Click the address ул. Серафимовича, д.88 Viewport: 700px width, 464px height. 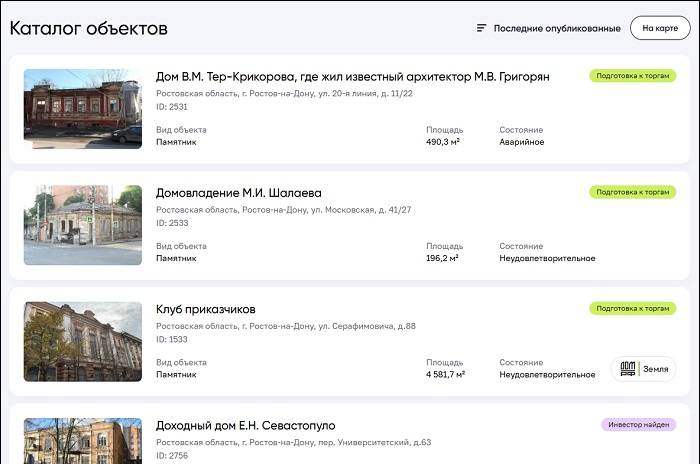[x=286, y=326]
